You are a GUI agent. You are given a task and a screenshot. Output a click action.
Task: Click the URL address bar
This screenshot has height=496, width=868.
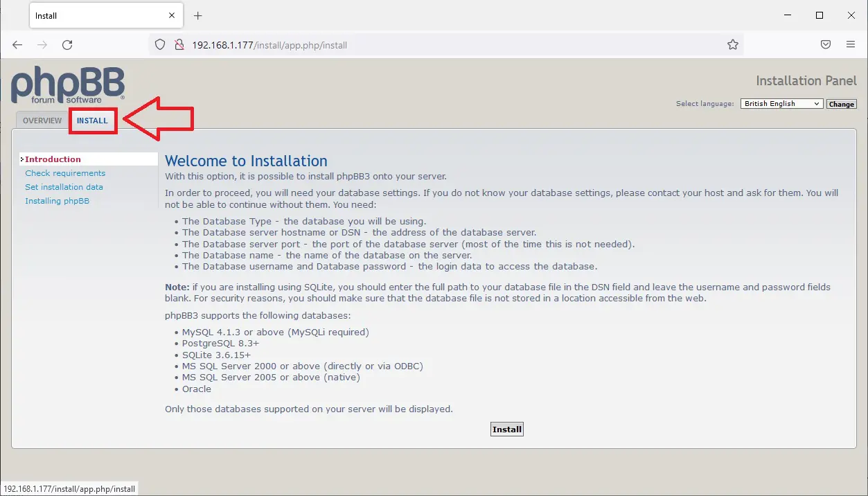click(x=447, y=45)
